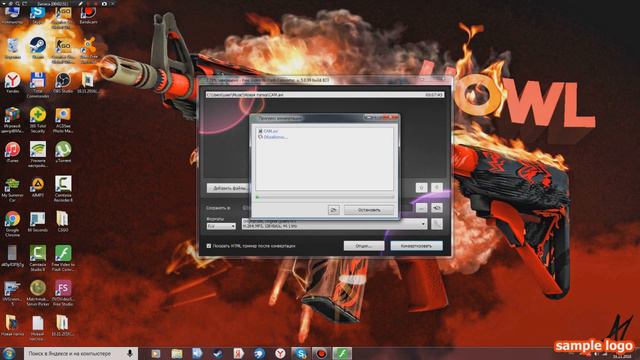The image size is (640, 360).
Task: Click the Остановить button in the progress dialog
Action: point(369,210)
